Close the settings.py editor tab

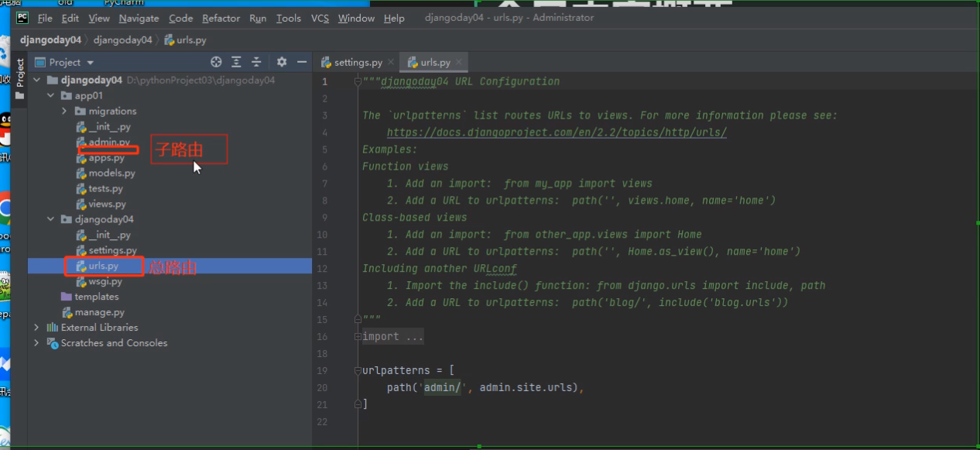coord(391,62)
